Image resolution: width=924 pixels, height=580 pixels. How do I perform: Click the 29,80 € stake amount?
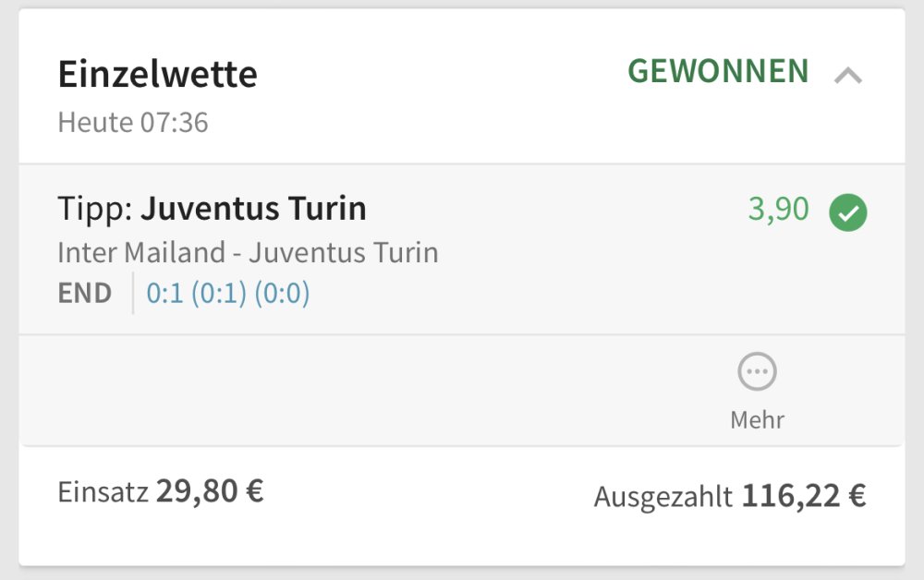[210, 491]
